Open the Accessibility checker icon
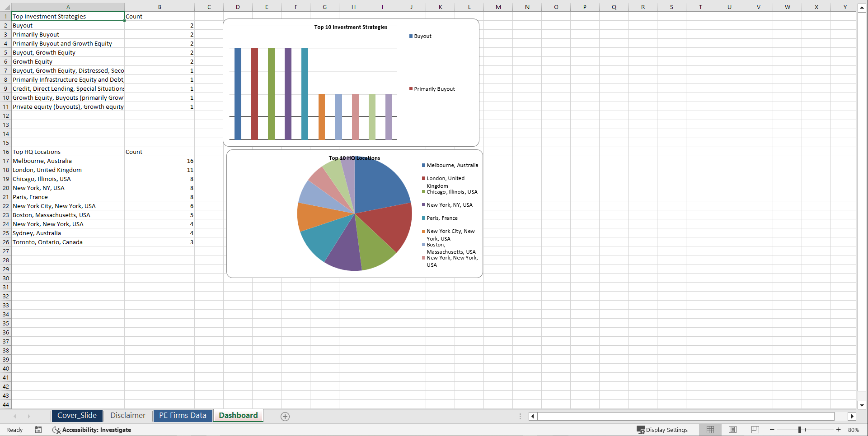 point(56,430)
